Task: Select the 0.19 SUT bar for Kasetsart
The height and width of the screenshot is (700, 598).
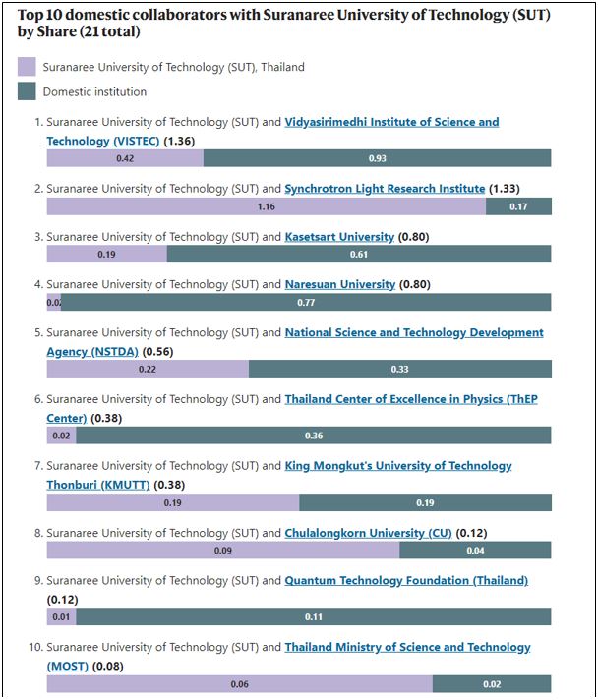Action: click(107, 254)
